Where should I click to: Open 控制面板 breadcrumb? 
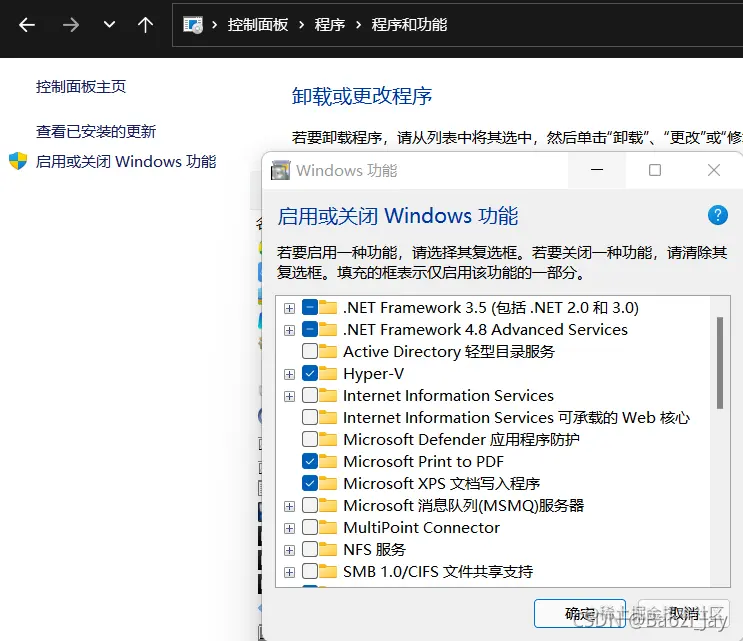[258, 25]
